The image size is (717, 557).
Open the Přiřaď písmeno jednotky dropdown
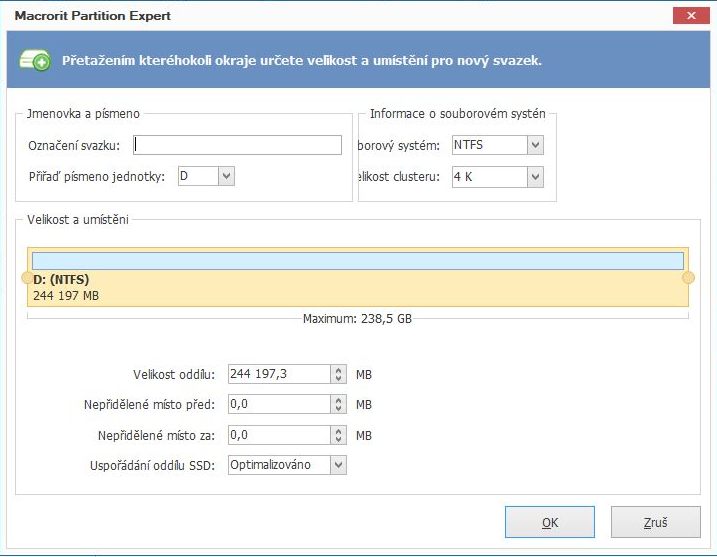click(x=225, y=176)
